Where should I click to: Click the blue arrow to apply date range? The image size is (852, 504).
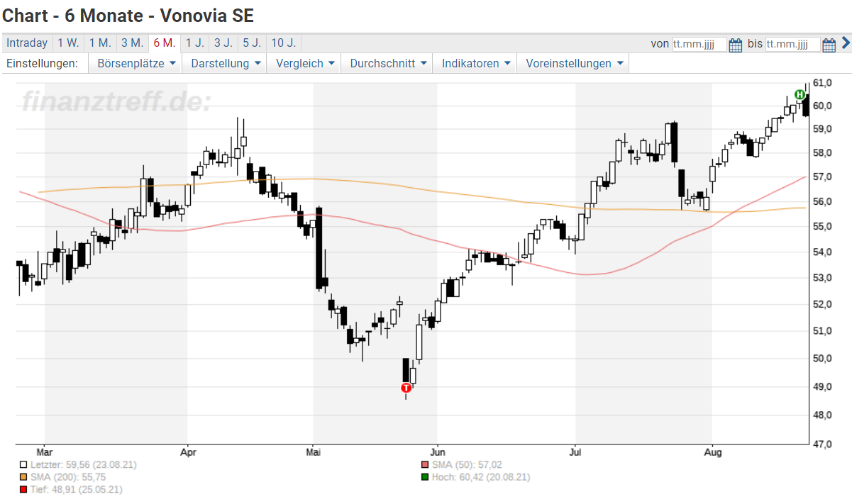pos(845,43)
